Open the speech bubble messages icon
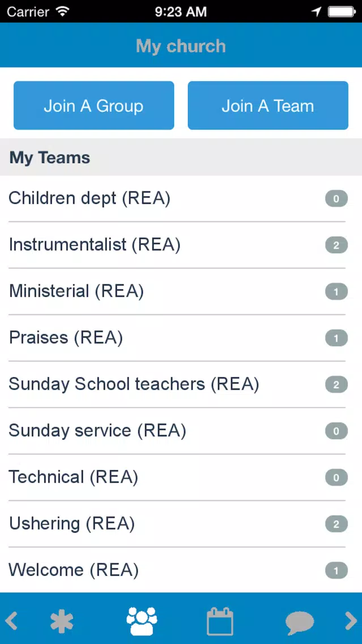The height and width of the screenshot is (644, 362). pos(300,622)
